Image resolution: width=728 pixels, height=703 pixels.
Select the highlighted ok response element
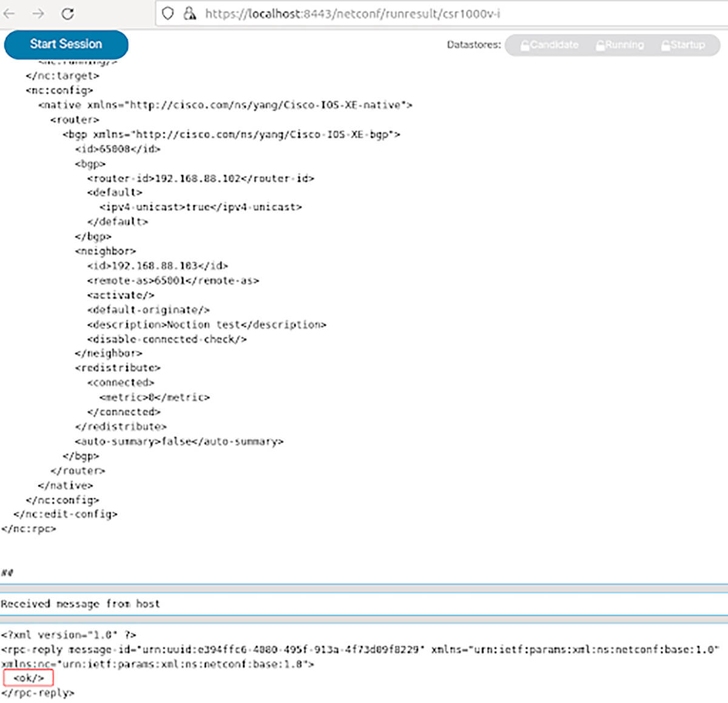pos(29,678)
